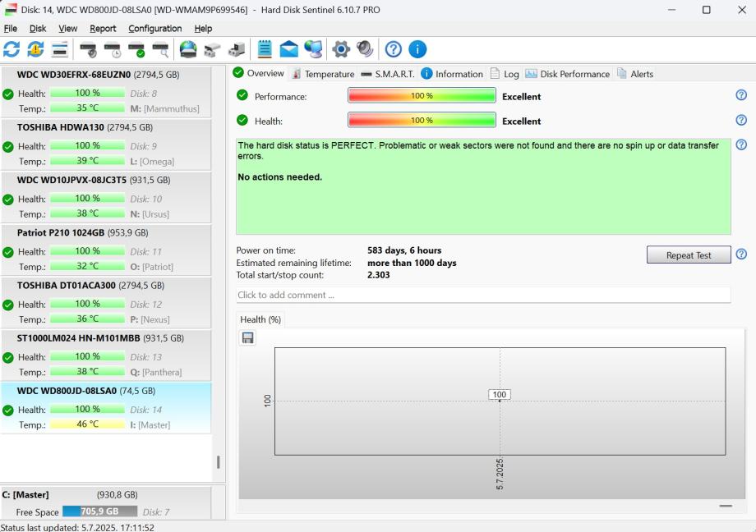The width and height of the screenshot is (756, 532).
Task: Click the disk list panel toolbar icon
Action: point(60,49)
